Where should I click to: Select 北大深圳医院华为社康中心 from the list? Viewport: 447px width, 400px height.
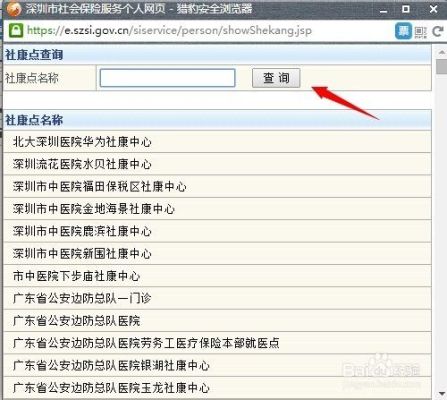pyautogui.click(x=217, y=142)
